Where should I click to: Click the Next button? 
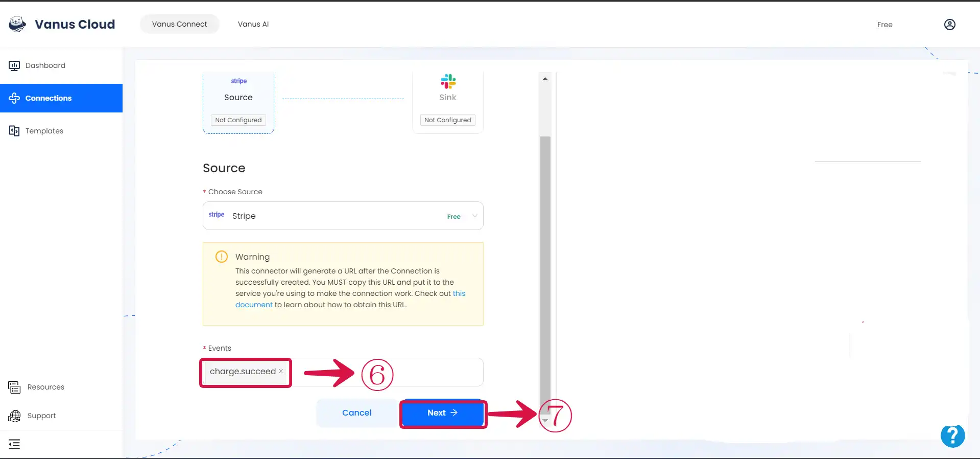[442, 413]
